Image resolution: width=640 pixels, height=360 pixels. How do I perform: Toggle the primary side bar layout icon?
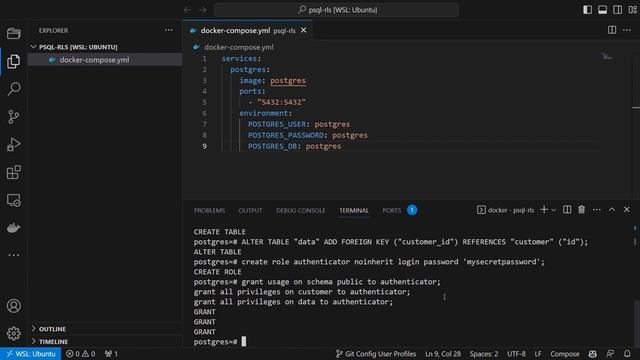click(x=587, y=10)
